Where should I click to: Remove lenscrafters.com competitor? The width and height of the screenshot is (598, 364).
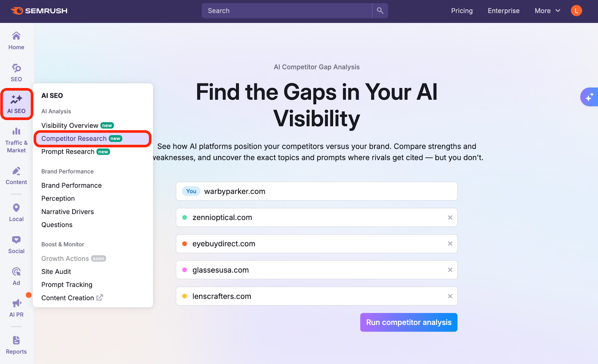click(450, 296)
